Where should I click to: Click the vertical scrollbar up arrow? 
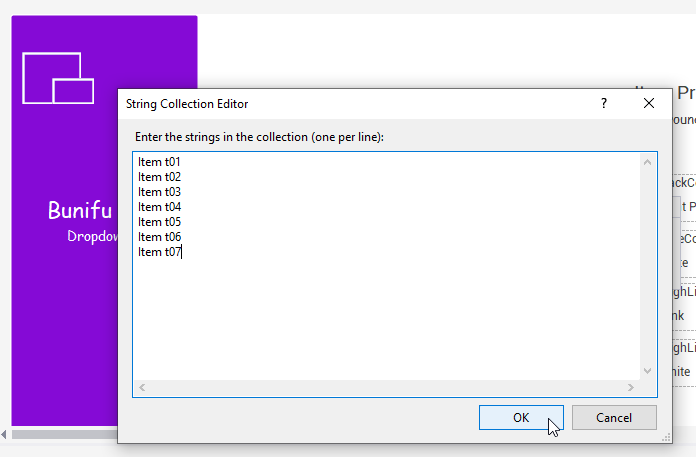tap(647, 162)
